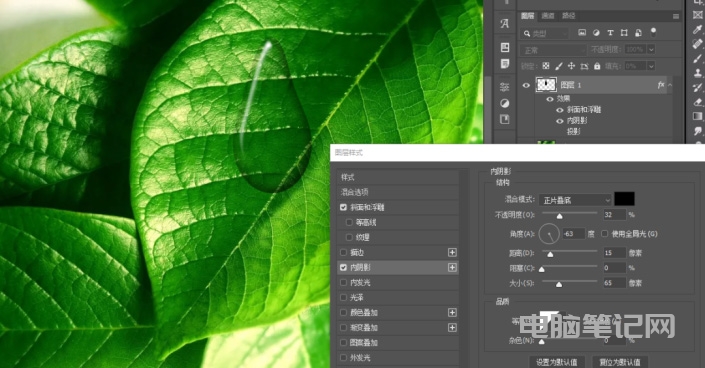This screenshot has height=368, width=705.
Task: Click 设置为默认值 button
Action: point(557,362)
